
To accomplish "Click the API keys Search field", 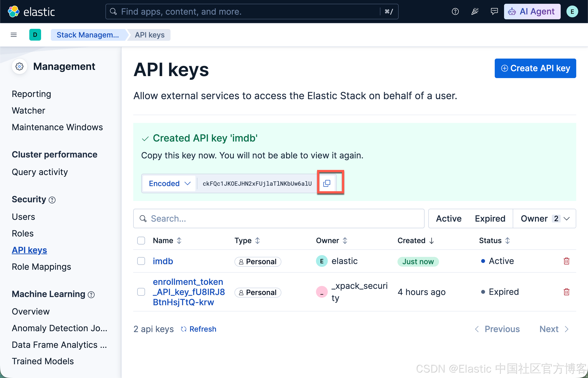I will point(279,219).
